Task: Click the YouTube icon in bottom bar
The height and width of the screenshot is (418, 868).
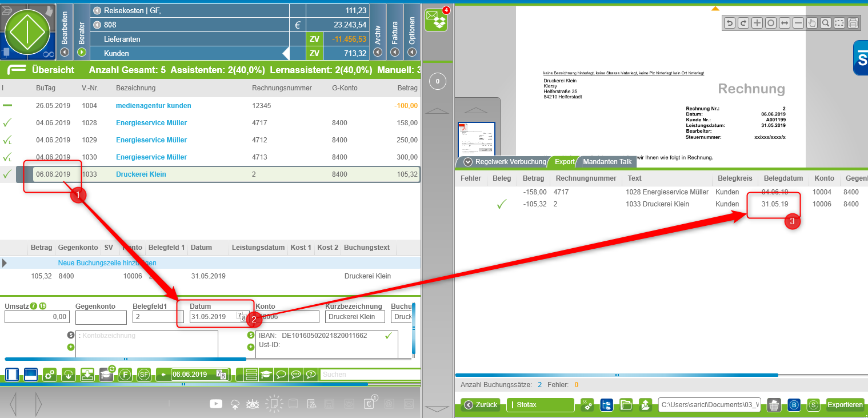Action: point(215,404)
